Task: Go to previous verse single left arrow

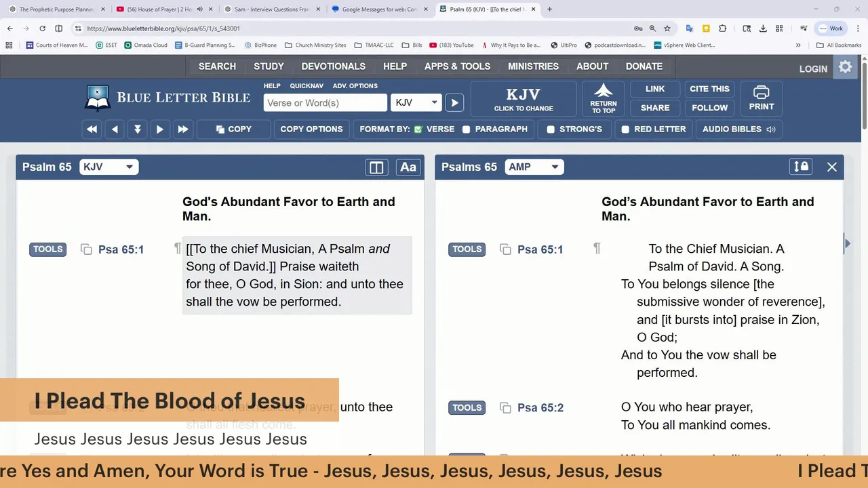Action: [115, 129]
